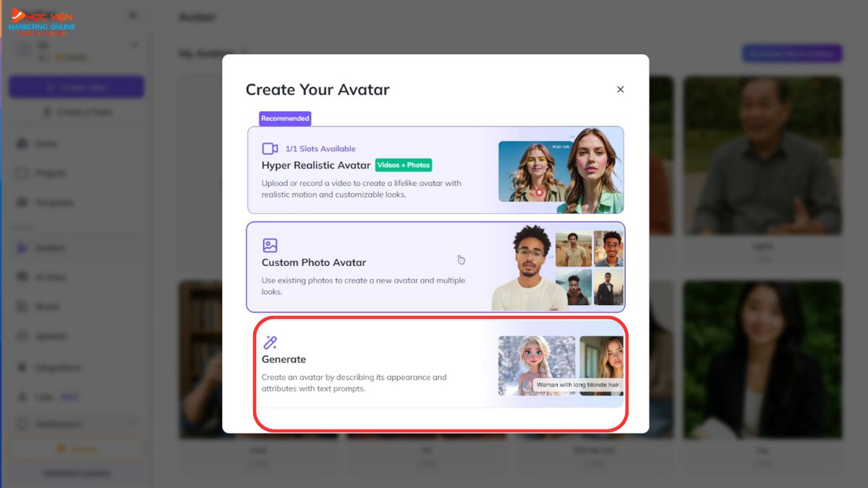The image size is (868, 488).
Task: Click the 1/1 Slots Available text
Action: (x=320, y=149)
